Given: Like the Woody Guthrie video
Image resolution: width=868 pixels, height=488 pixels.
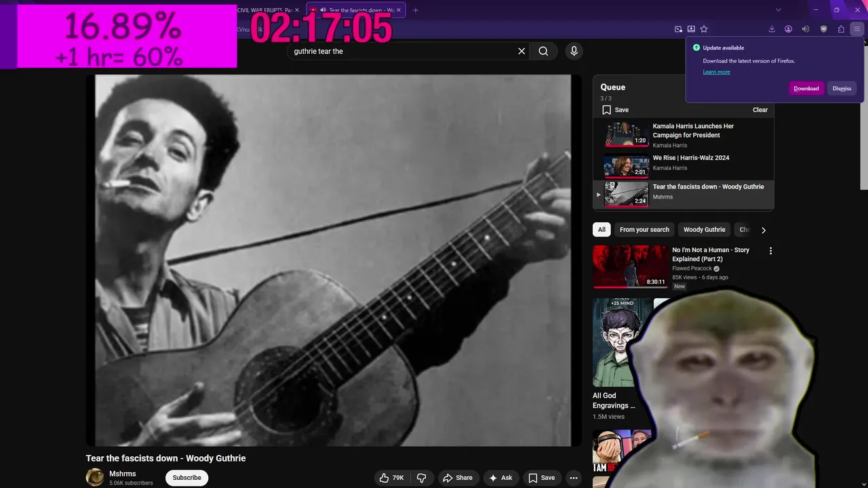Looking at the screenshot, I should point(391,478).
